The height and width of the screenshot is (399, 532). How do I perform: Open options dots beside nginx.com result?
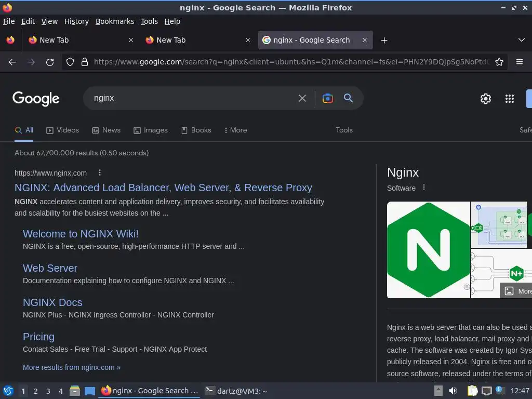pos(99,172)
